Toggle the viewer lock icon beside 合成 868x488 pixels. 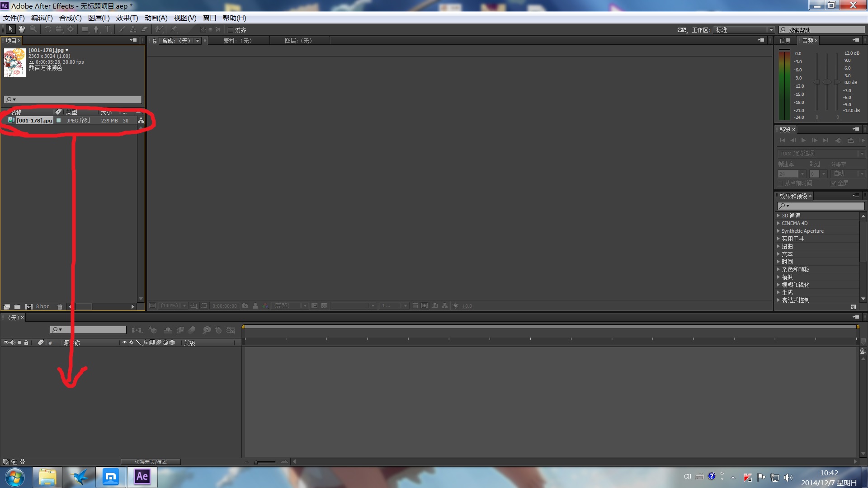click(155, 41)
